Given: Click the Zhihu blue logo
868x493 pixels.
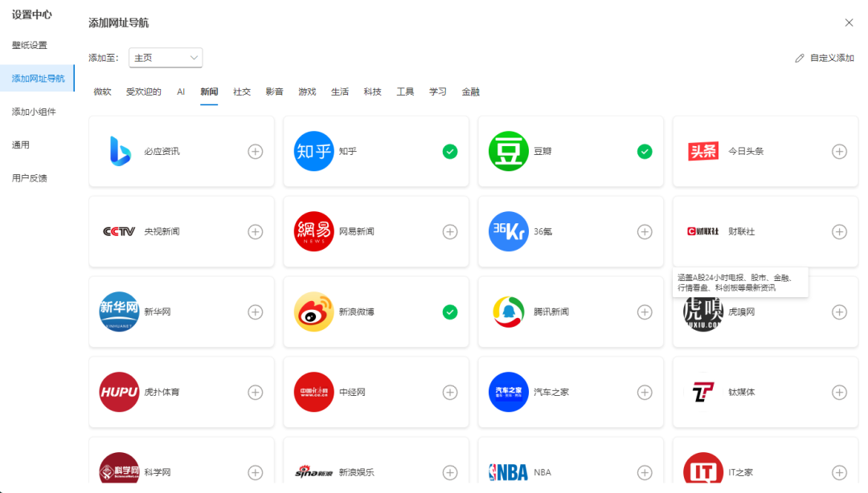Looking at the screenshot, I should coord(313,151).
